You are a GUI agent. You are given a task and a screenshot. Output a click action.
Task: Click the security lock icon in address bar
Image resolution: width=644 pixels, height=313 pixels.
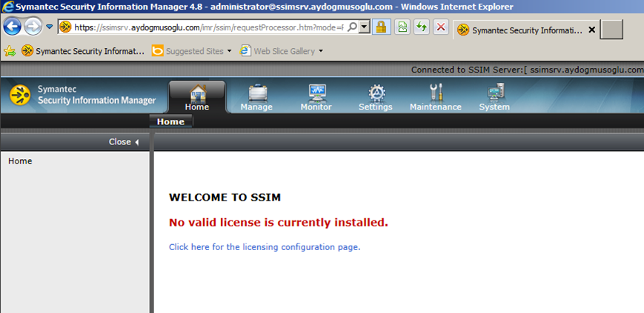pos(382,27)
